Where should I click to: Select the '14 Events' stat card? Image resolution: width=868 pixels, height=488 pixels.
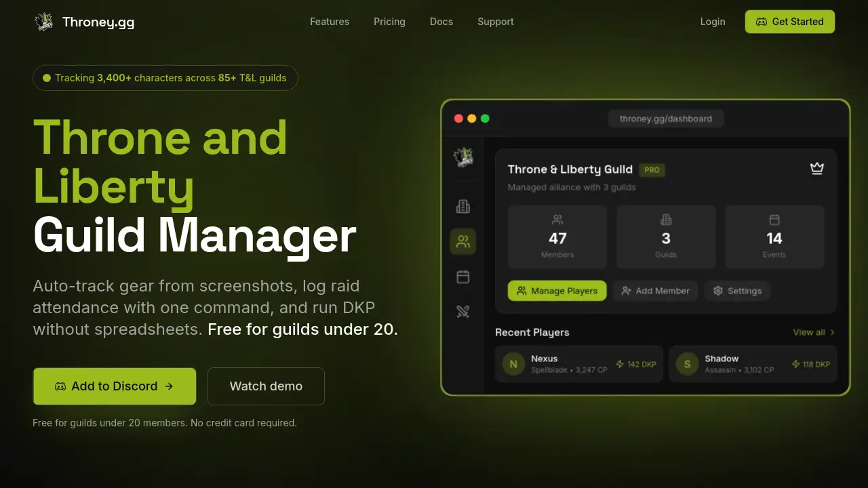click(774, 237)
